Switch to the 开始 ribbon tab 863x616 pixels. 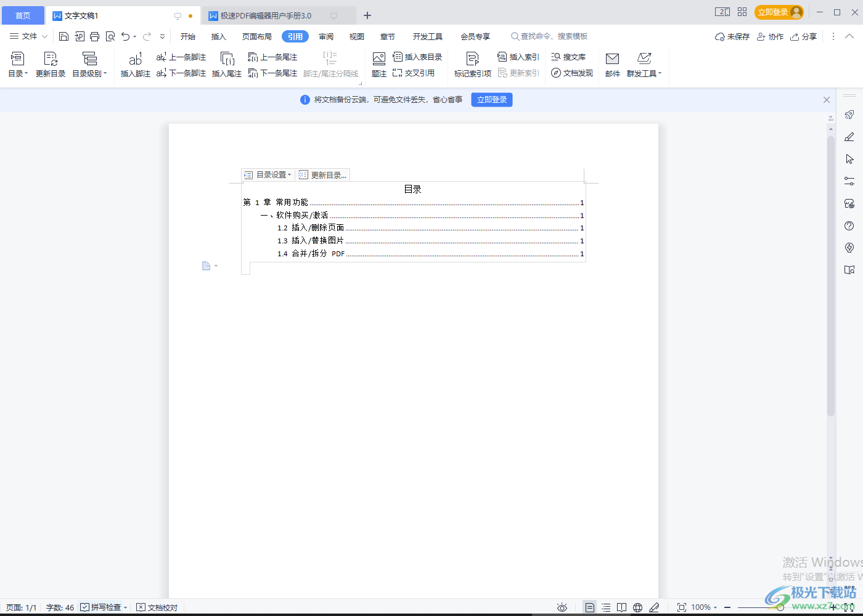(x=188, y=36)
